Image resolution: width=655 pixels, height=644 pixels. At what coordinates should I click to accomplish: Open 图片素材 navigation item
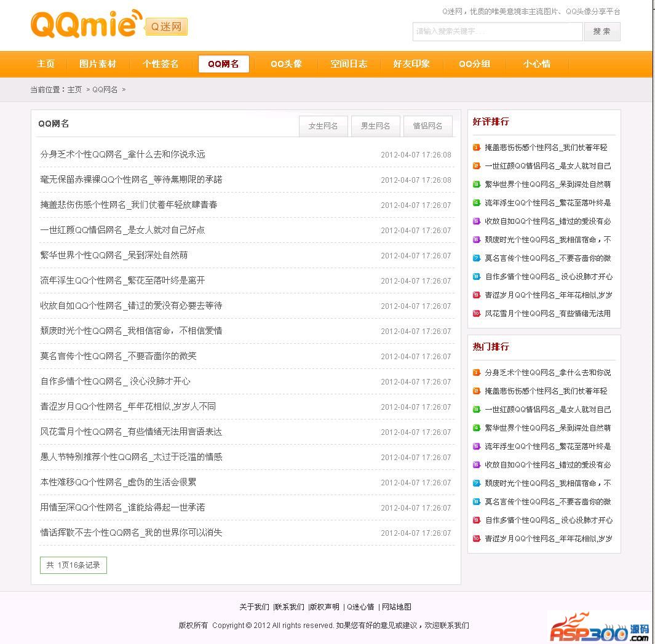(x=98, y=64)
